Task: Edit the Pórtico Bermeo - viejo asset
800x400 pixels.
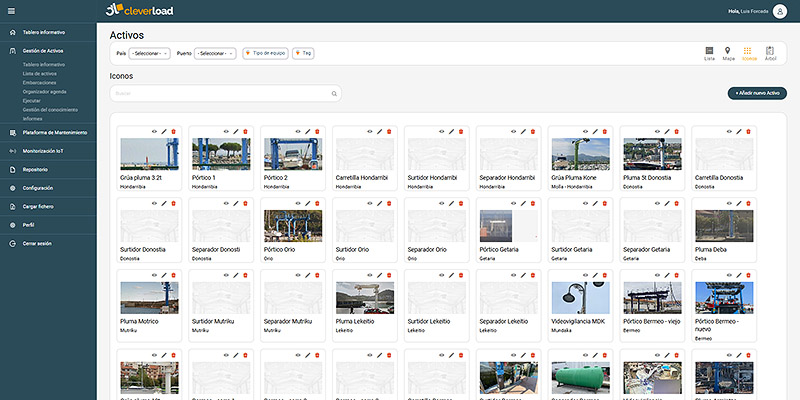Action: [667, 276]
